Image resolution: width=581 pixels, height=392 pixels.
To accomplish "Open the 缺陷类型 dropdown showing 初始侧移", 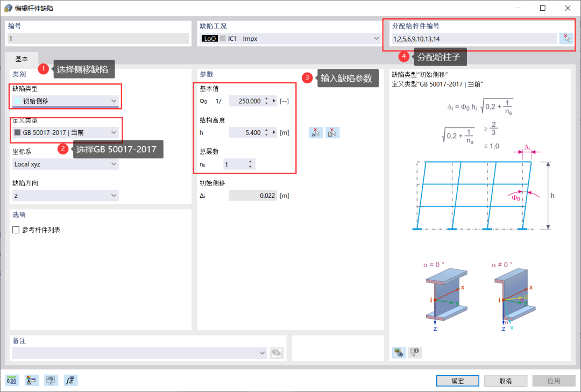I will coord(66,101).
